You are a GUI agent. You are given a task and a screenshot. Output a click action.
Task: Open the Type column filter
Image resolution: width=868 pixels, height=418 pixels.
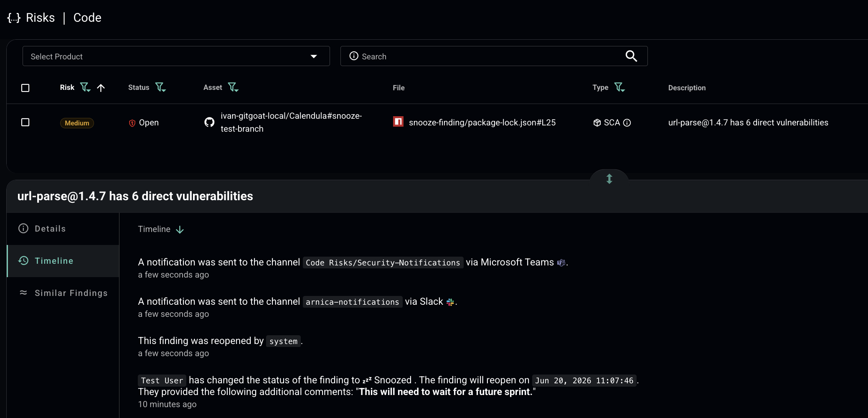pyautogui.click(x=619, y=87)
